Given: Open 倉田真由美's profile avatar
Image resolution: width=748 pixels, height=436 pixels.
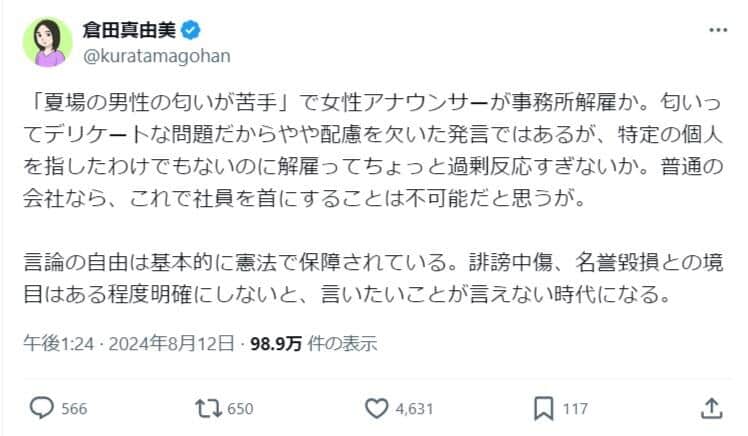Looking at the screenshot, I should [x=48, y=42].
